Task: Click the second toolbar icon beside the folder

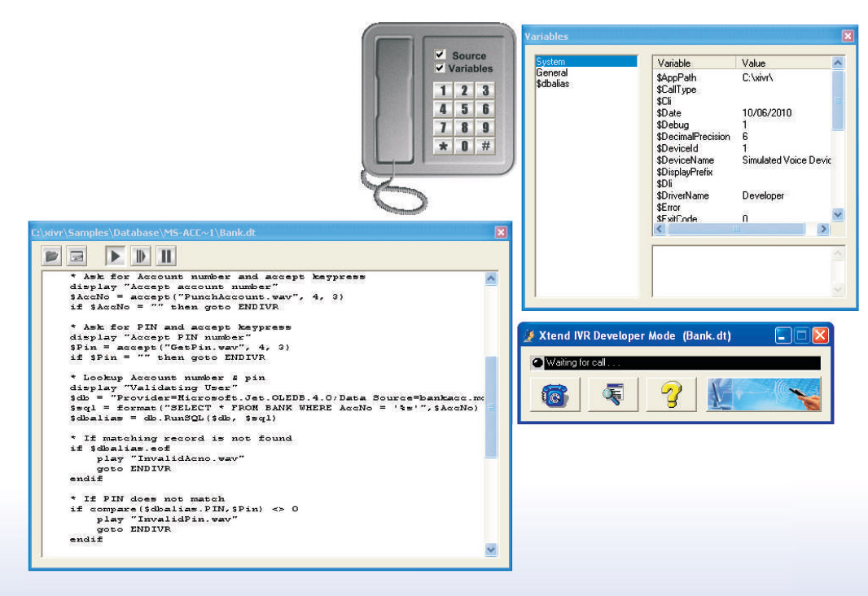Action: 77,256
